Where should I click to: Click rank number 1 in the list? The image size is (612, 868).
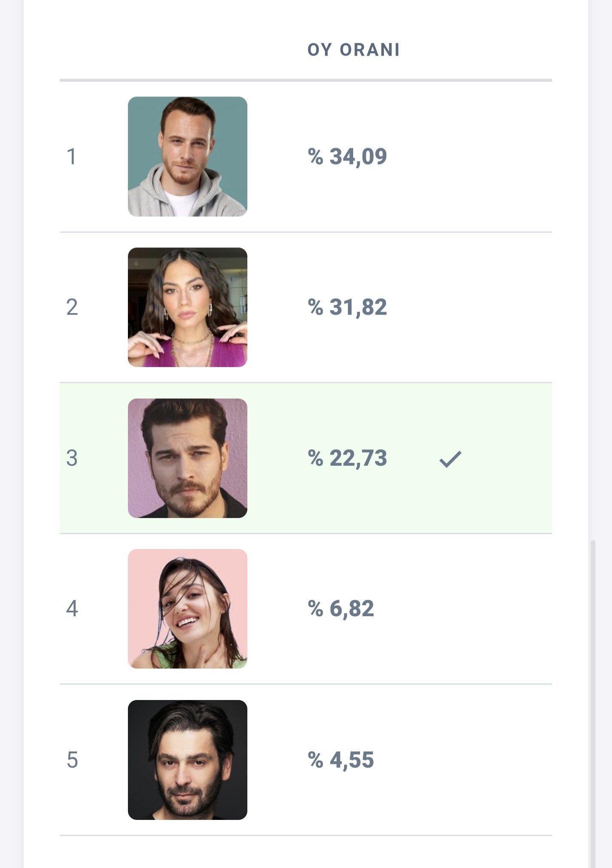(x=71, y=157)
